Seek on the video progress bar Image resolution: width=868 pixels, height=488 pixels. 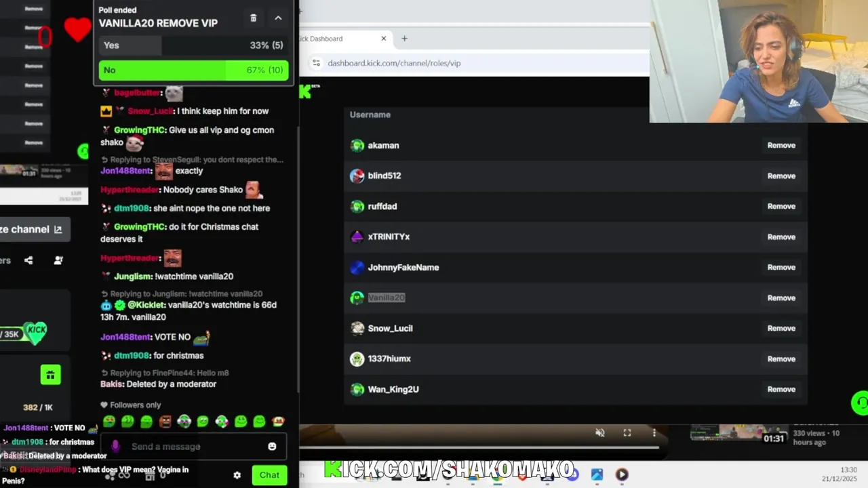pyautogui.click(x=479, y=447)
